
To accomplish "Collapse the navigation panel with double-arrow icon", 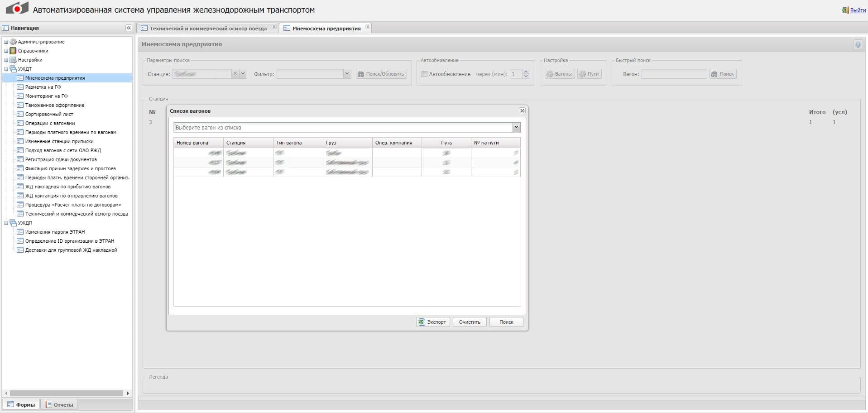I will 129,28.
